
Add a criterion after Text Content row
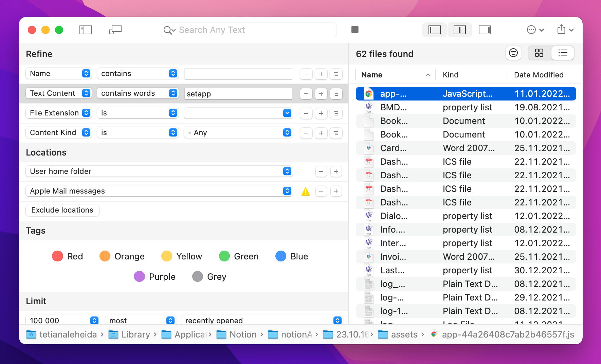coord(321,94)
